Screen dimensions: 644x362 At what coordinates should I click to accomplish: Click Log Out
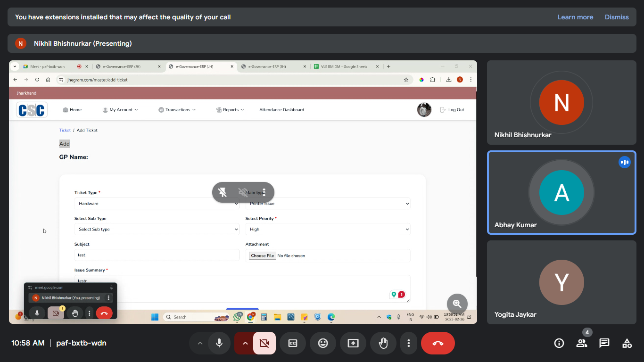[452, 110]
